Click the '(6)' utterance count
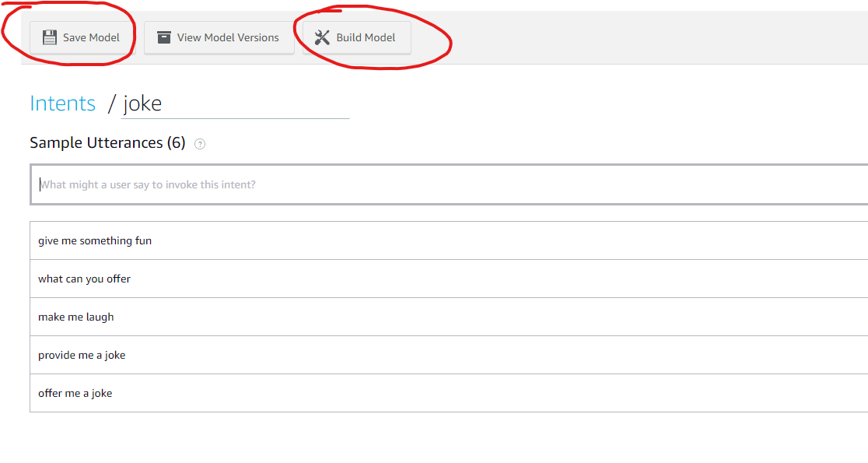This screenshot has height=463, width=868. tap(177, 142)
